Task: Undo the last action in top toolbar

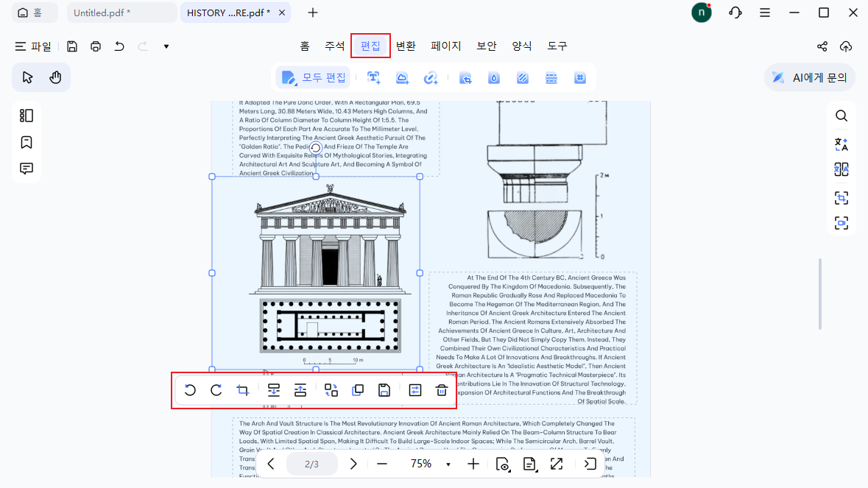Action: tap(119, 46)
